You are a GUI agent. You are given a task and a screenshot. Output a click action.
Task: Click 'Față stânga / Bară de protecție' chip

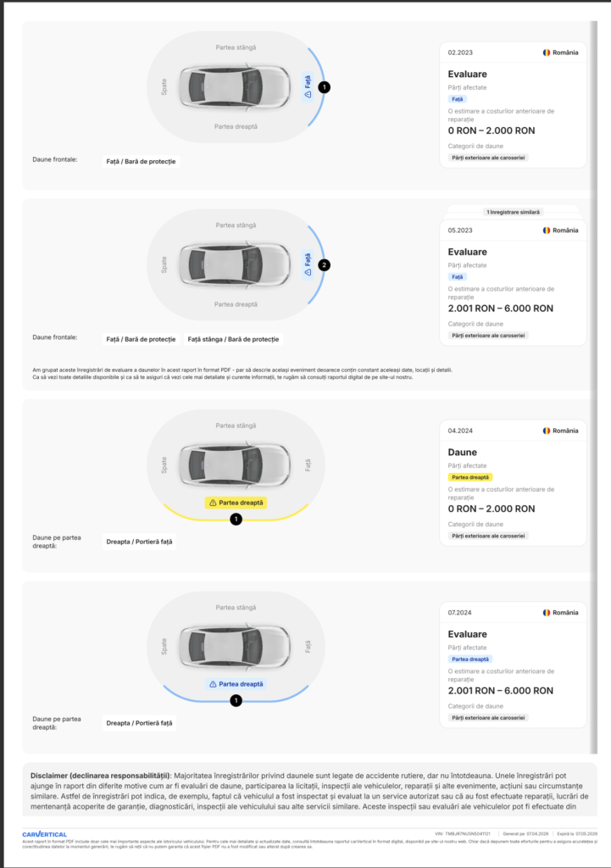pos(233,339)
